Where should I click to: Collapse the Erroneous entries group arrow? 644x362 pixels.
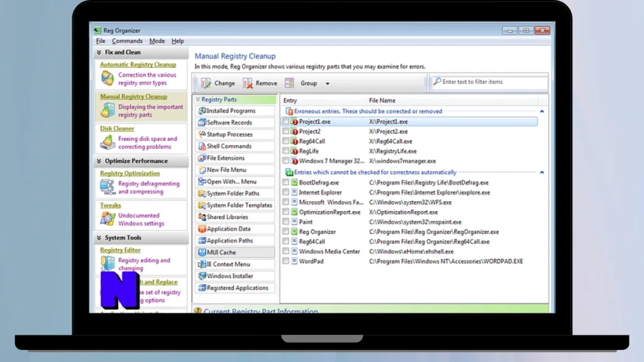point(541,111)
